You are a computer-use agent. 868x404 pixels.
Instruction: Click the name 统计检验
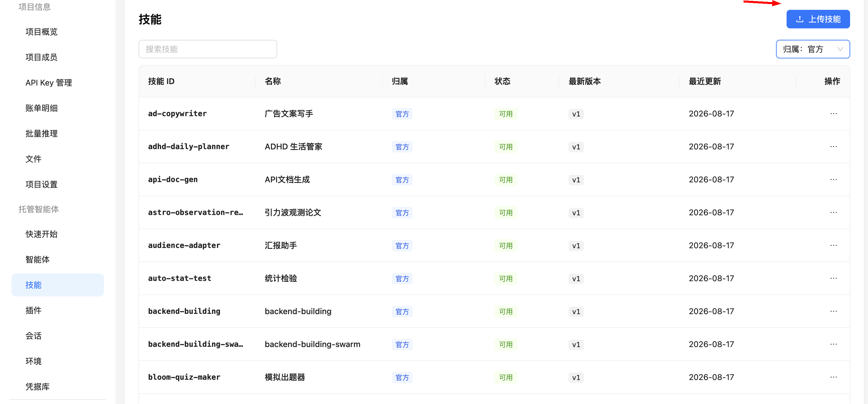[281, 278]
